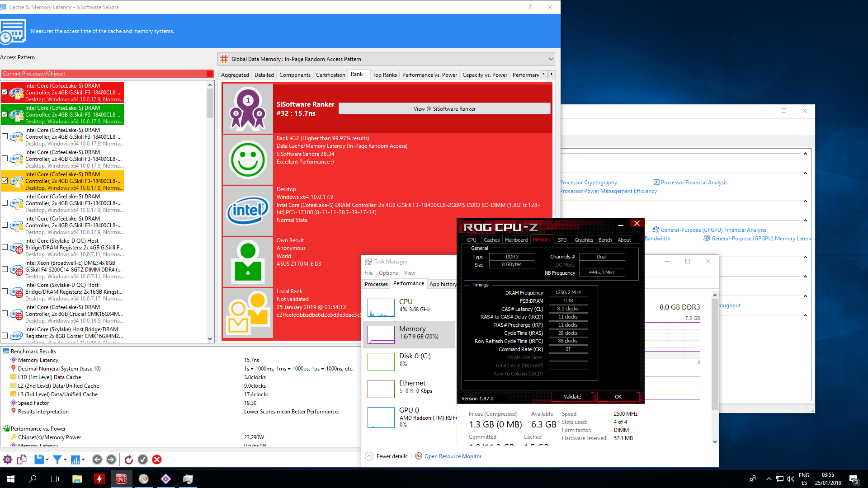
Task: Click the copy results icon
Action: (22, 460)
